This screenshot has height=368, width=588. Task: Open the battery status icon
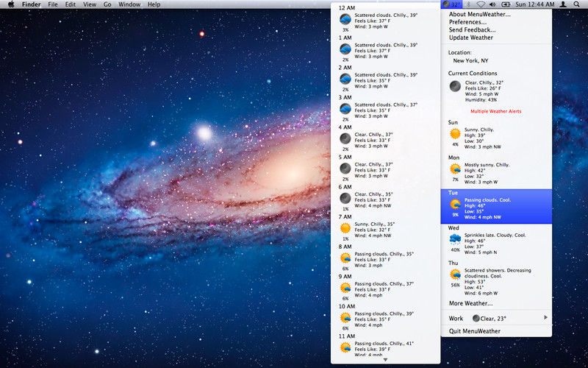[x=506, y=4]
